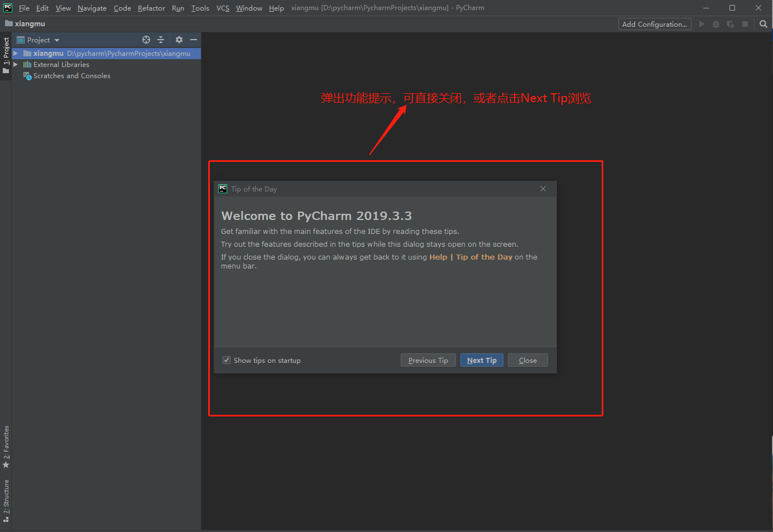Toggle the 1: Project side tab

pos(6,56)
